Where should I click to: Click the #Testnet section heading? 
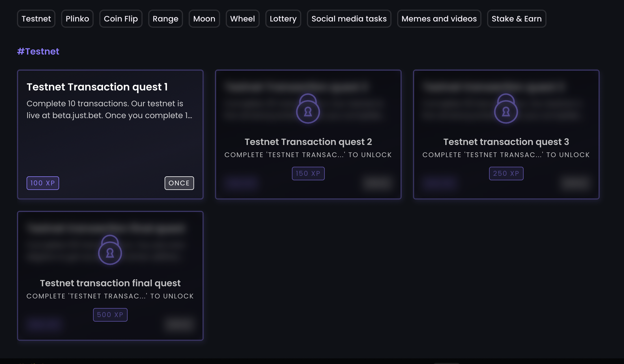(x=38, y=51)
